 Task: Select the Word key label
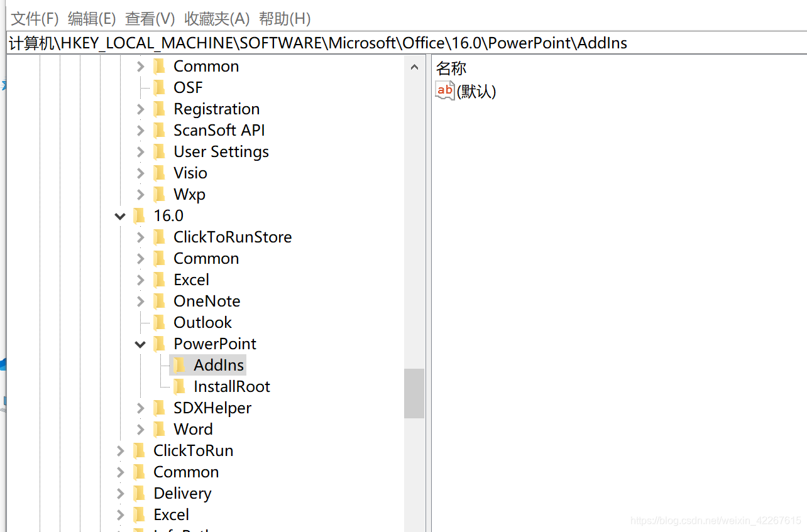point(193,429)
